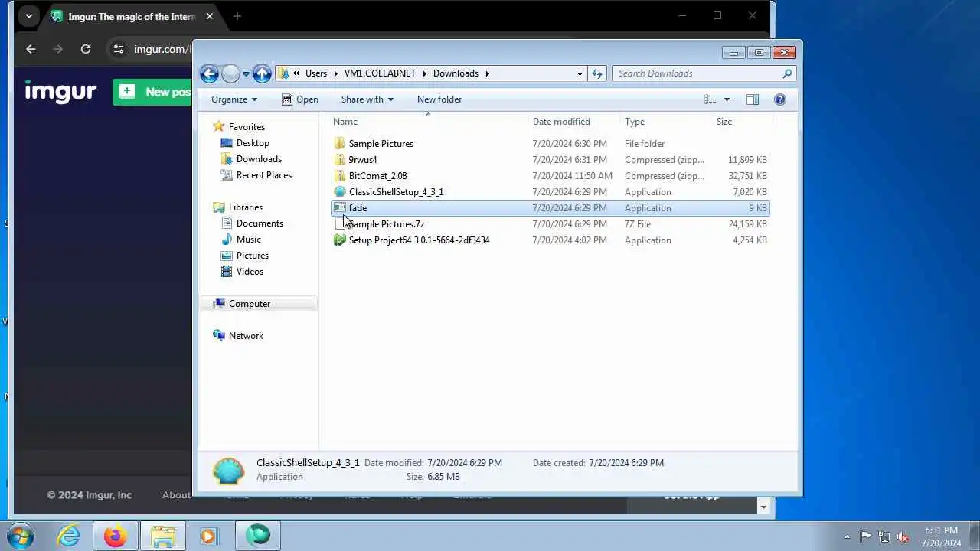The width and height of the screenshot is (980, 551).
Task: Open a new Chrome tab
Action: point(237,16)
